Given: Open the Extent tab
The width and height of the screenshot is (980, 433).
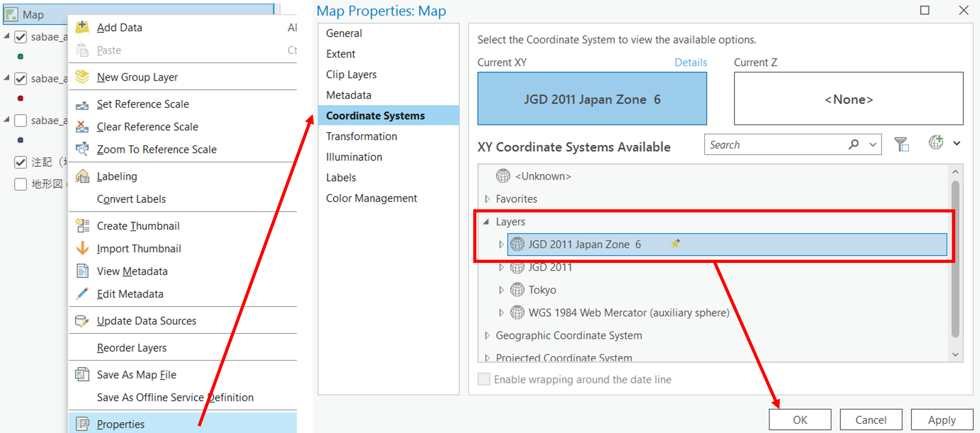Looking at the screenshot, I should (389, 54).
